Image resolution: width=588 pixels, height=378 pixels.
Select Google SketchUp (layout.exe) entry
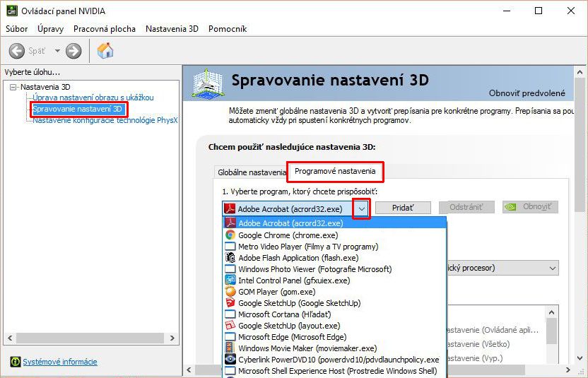(x=335, y=326)
